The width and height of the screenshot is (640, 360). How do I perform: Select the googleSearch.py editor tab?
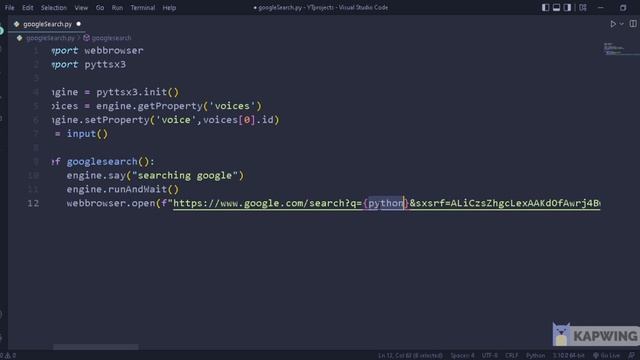point(47,24)
